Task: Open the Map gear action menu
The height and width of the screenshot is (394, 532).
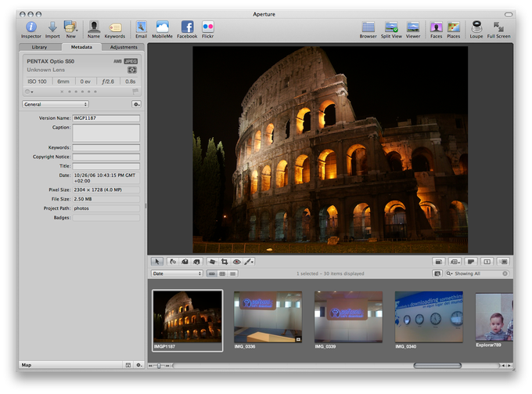Action: click(x=138, y=365)
